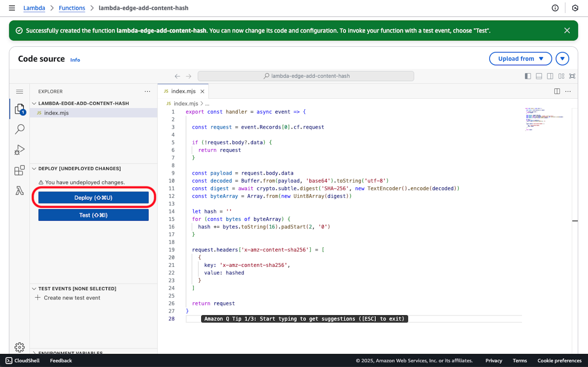Open the gear settings icon in sidebar
588x367 pixels.
point(20,347)
